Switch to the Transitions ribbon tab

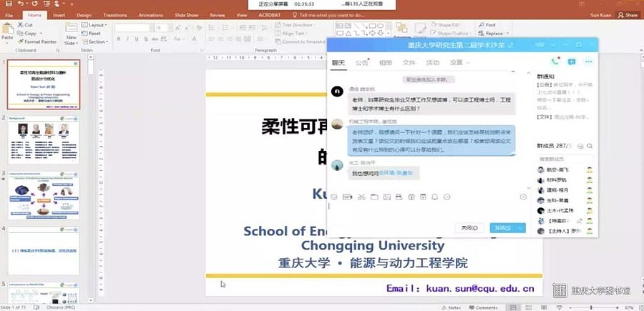115,15
